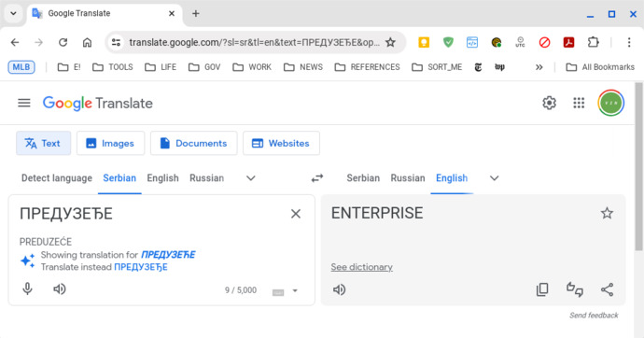Click the Google Translate logo
The width and height of the screenshot is (644, 338).
click(98, 103)
